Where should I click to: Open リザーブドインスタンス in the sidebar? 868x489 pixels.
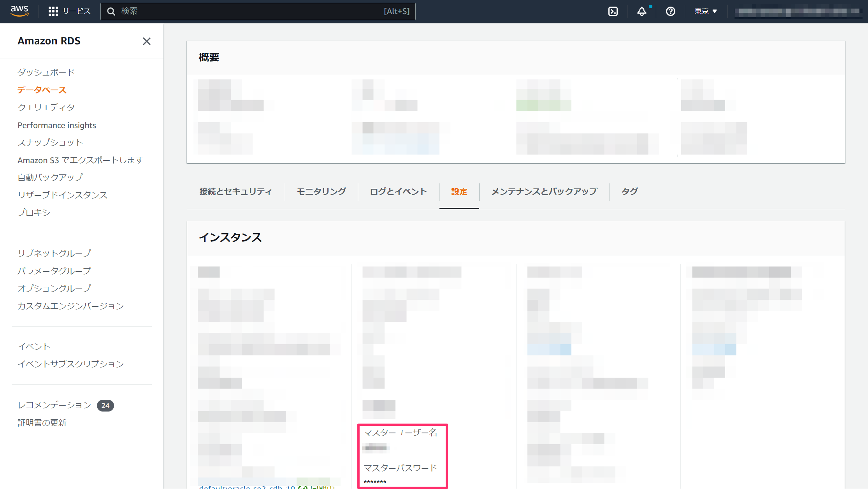coord(62,195)
